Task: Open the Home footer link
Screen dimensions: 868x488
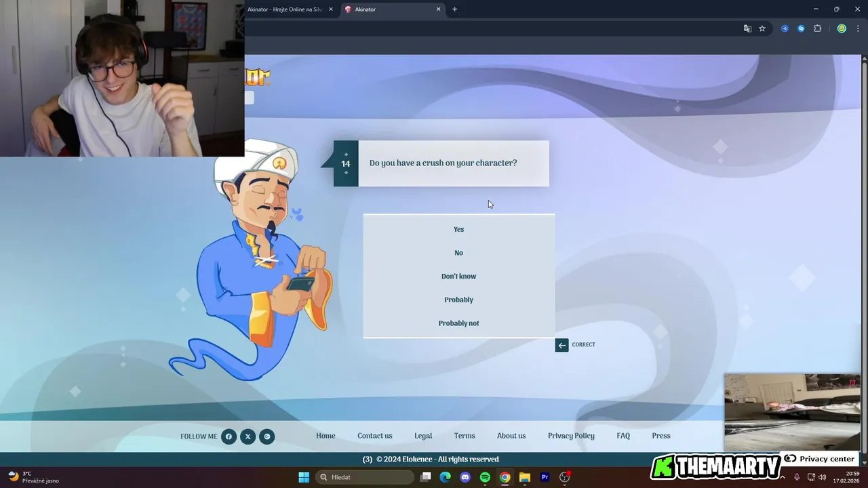Action: pyautogui.click(x=325, y=436)
